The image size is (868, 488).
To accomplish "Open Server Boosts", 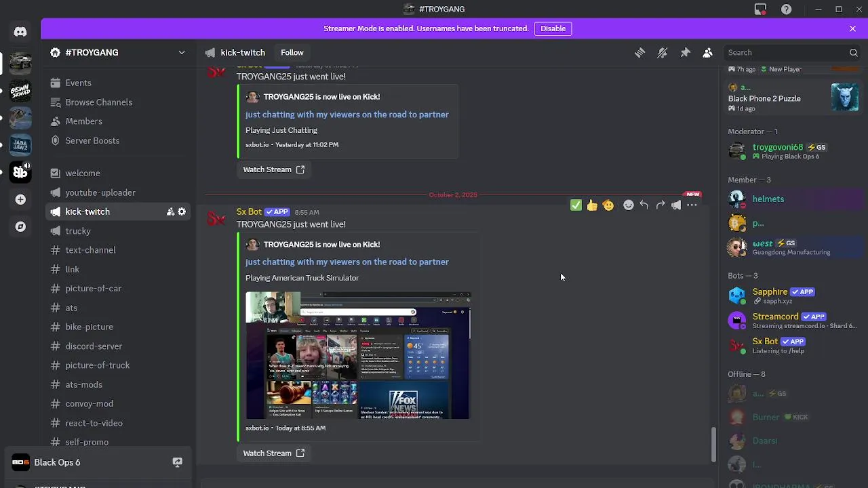I will coord(118,140).
